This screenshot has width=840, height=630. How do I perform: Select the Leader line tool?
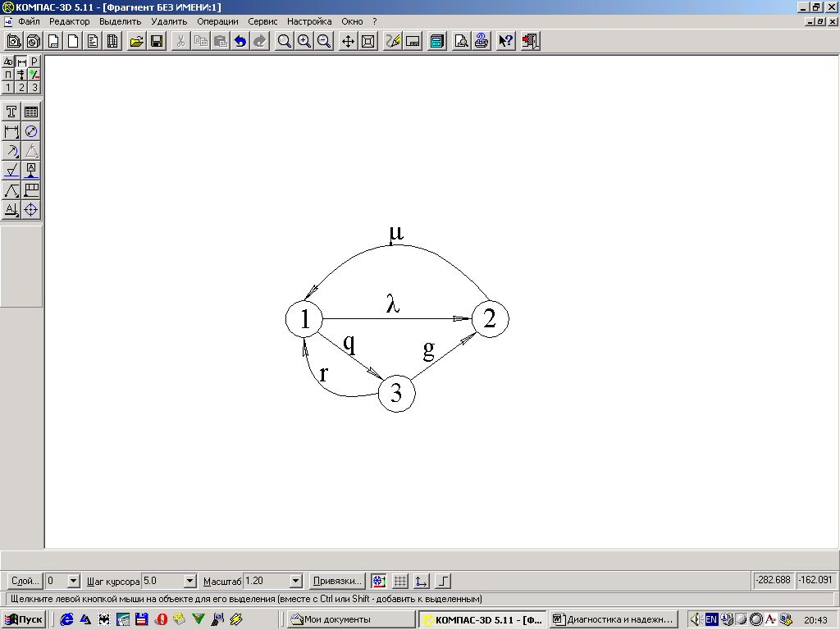pos(11,190)
